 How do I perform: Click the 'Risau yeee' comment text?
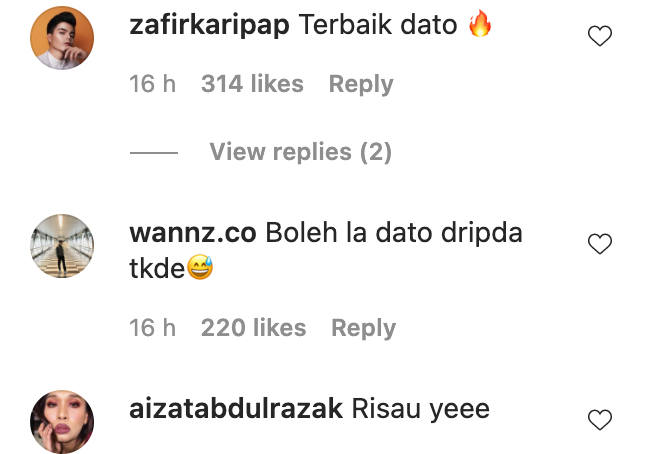pyautogui.click(x=421, y=410)
